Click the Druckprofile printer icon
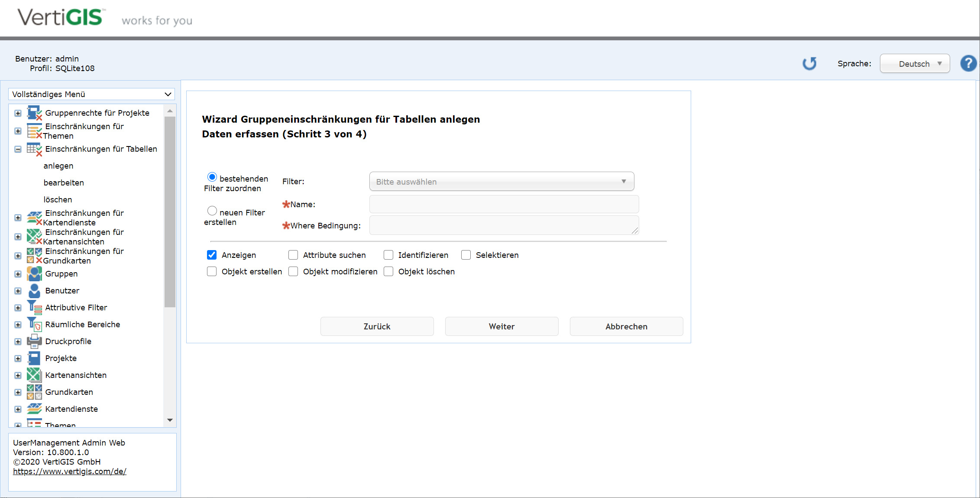Screen dimensions: 980x498 click(x=34, y=341)
